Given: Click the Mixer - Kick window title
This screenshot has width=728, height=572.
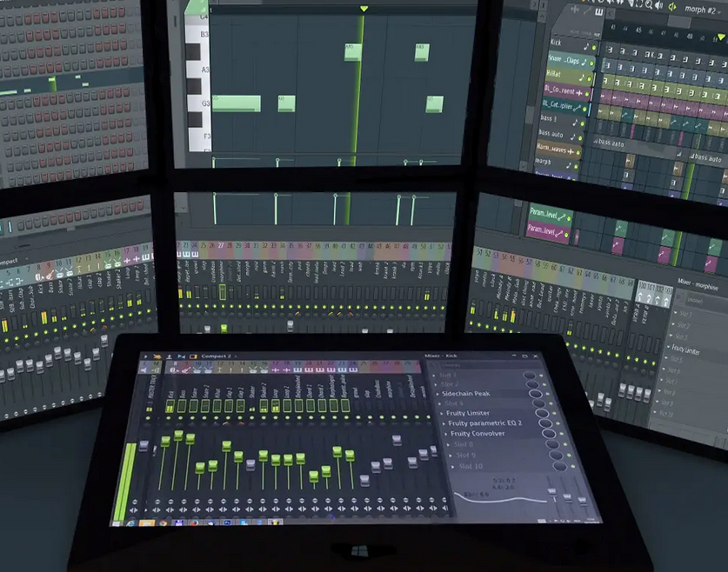Looking at the screenshot, I should click(x=441, y=356).
